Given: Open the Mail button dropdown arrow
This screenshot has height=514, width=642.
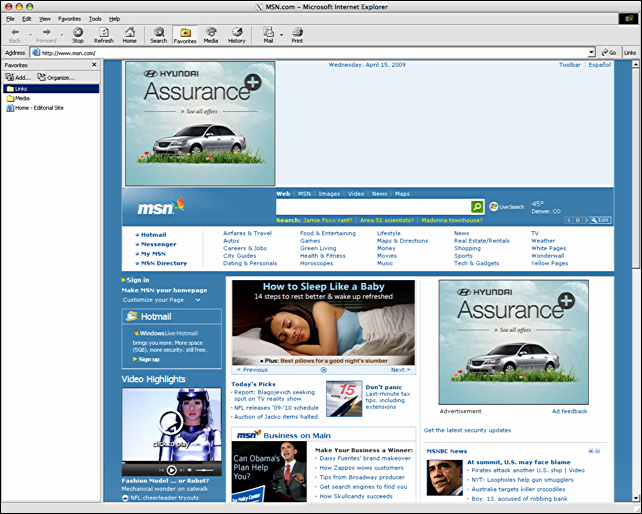Looking at the screenshot, I should pyautogui.click(x=281, y=35).
